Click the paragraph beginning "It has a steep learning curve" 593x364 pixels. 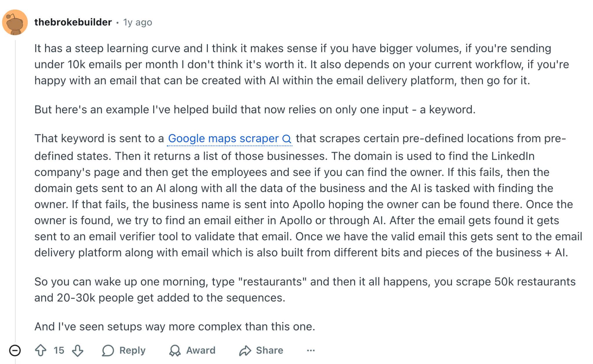click(301, 64)
